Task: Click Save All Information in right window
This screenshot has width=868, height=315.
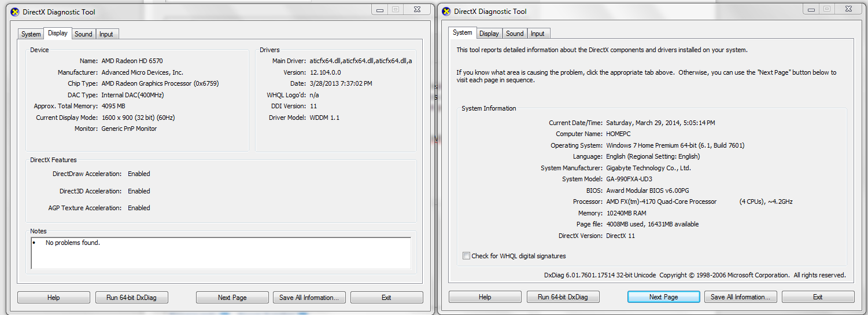Action: click(x=741, y=297)
